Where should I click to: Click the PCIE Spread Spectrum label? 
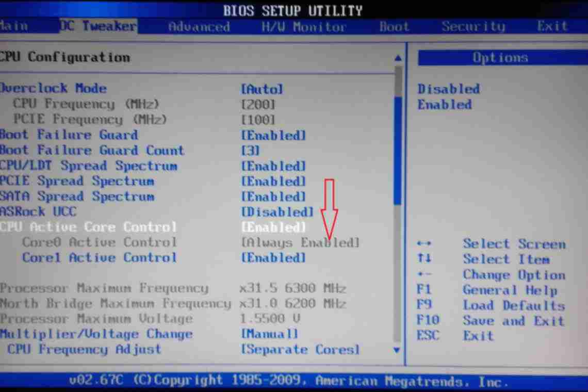(77, 181)
